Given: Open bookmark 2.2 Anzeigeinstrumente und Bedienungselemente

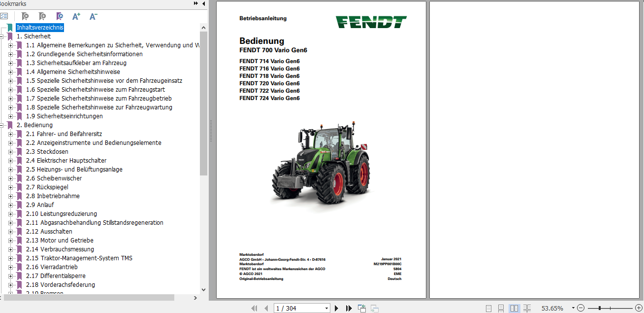Looking at the screenshot, I should click(x=94, y=143).
